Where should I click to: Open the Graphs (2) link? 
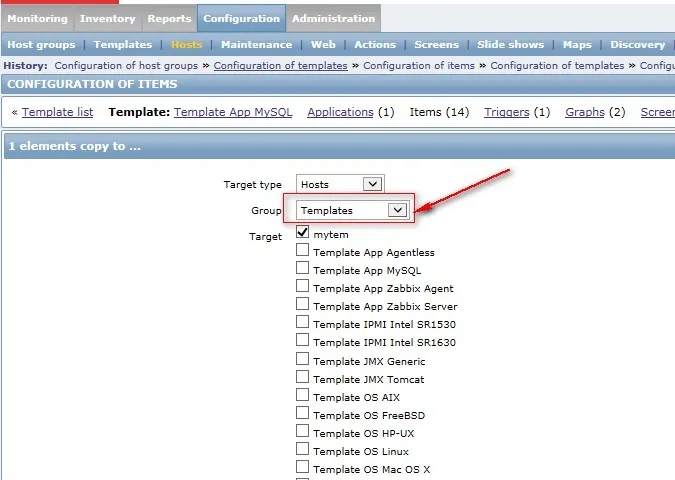click(x=585, y=112)
